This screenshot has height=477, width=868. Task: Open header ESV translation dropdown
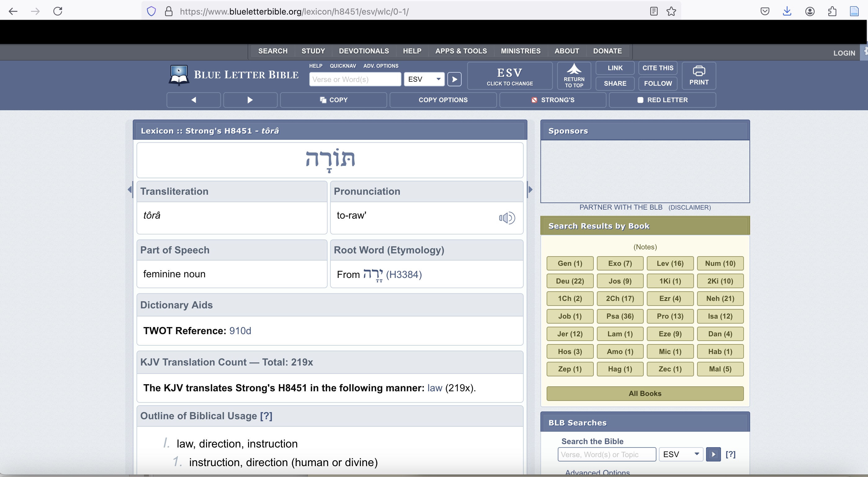point(424,79)
